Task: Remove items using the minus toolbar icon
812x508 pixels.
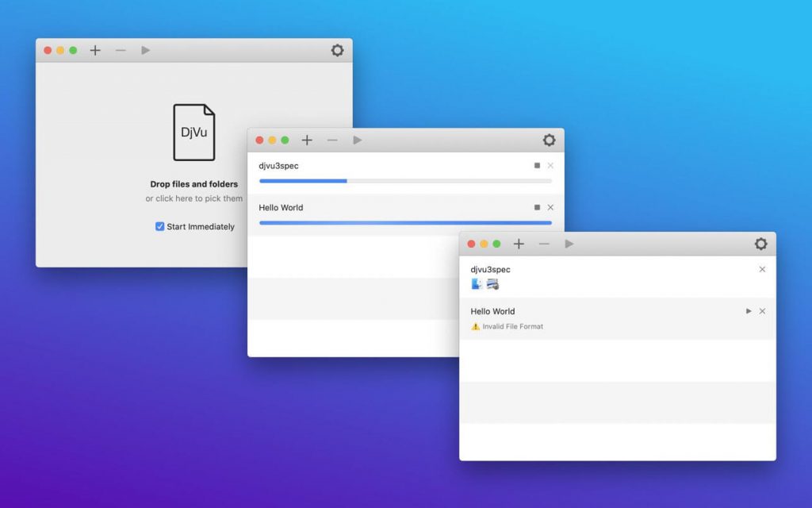Action: click(545, 244)
